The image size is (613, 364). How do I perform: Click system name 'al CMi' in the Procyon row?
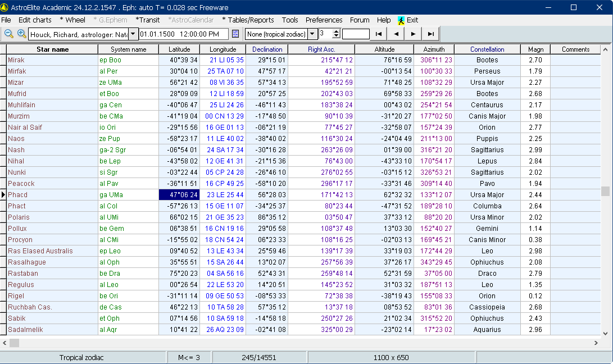(109, 240)
